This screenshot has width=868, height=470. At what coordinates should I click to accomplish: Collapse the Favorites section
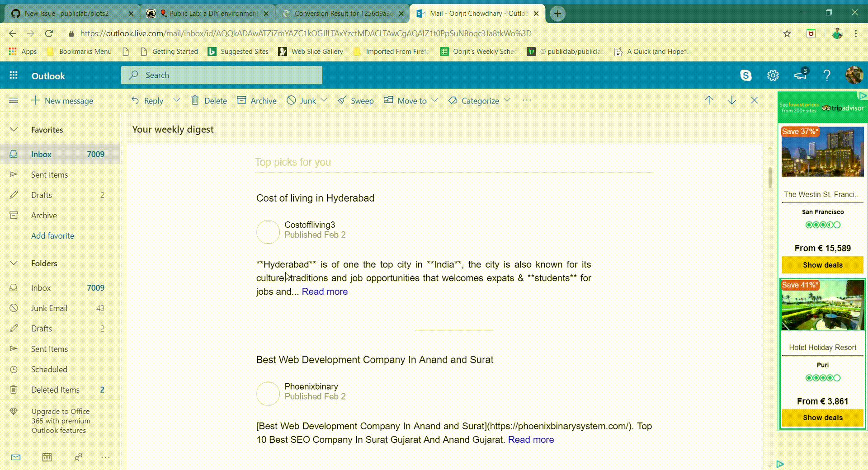(13, 130)
